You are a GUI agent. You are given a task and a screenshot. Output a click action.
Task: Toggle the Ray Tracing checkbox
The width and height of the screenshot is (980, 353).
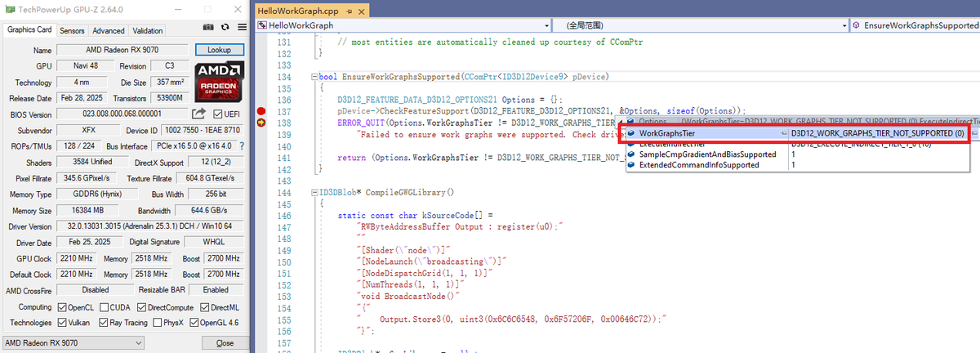tap(102, 323)
